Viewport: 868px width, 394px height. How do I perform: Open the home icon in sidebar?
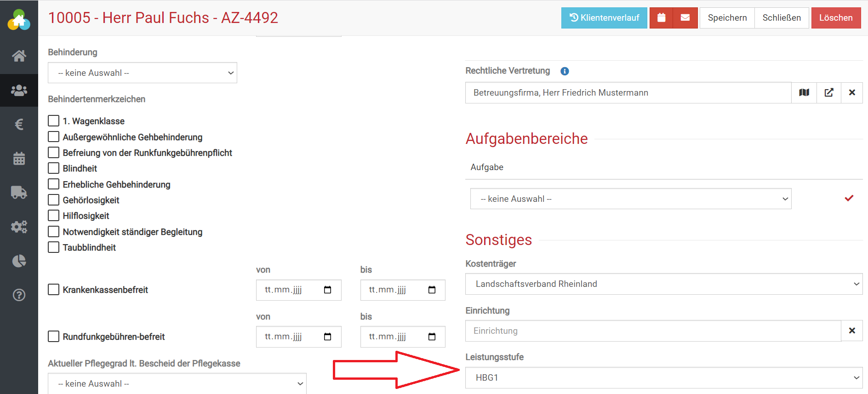tap(19, 56)
